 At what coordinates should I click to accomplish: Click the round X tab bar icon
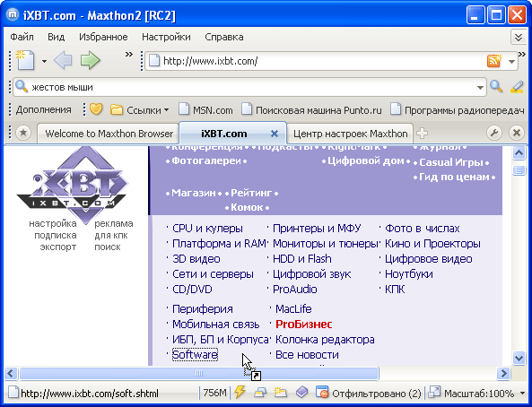pos(517,133)
